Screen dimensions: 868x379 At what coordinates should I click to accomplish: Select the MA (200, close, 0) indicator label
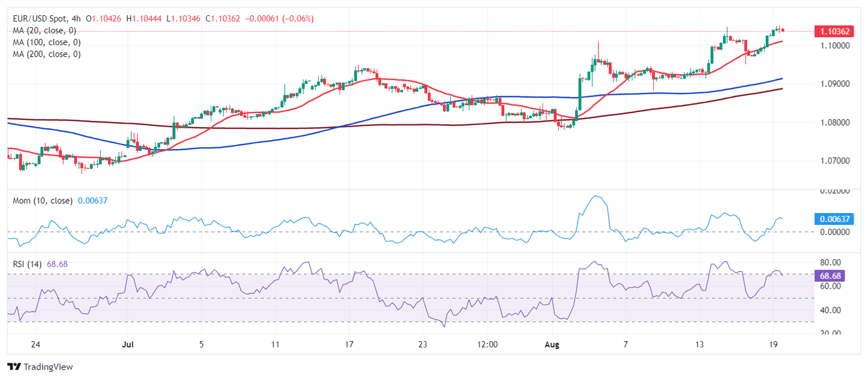47,54
